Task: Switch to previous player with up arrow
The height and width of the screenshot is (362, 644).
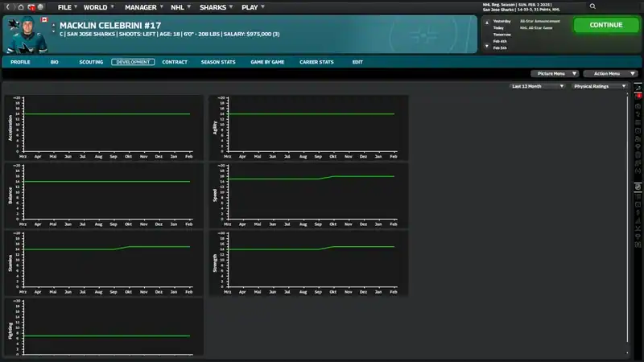Action: (x=53, y=26)
